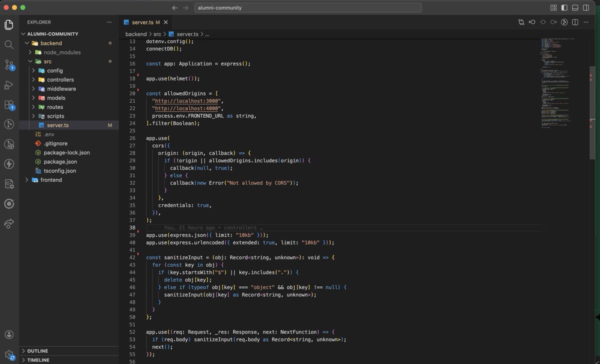The width and height of the screenshot is (600, 364).
Task: Open the http://localhost:4000 link in code
Action: (186, 108)
